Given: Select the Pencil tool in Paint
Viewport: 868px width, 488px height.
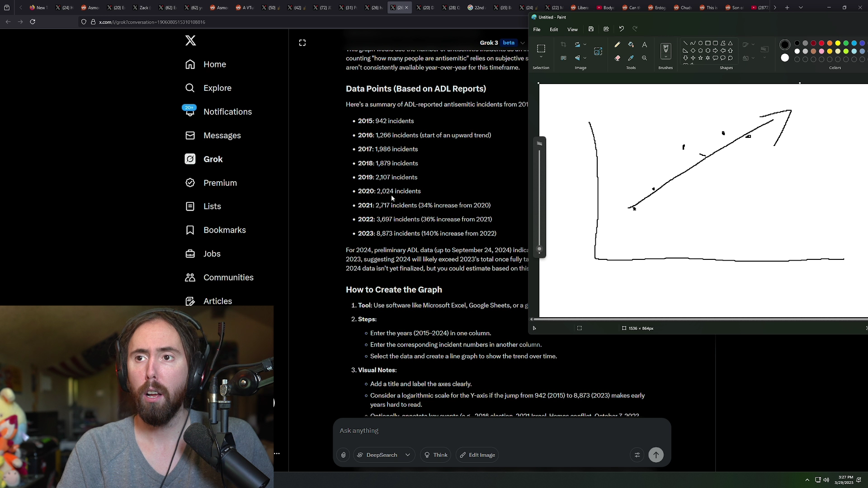Looking at the screenshot, I should 618,44.
